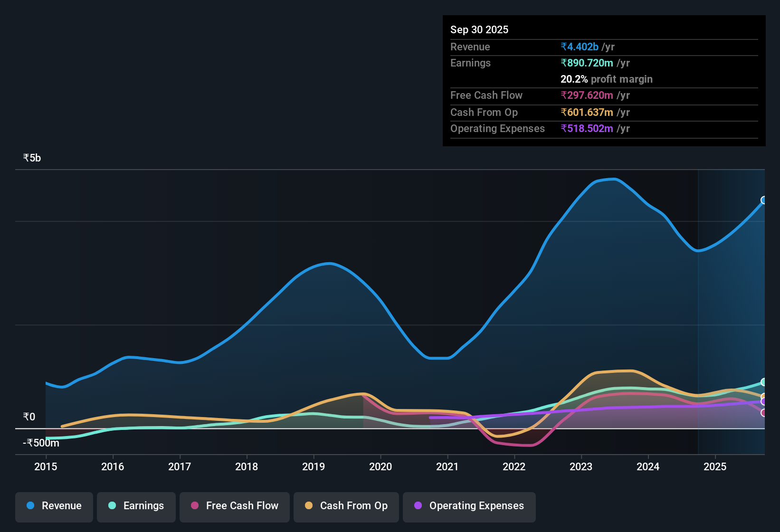The image size is (780, 532).
Task: Toggle the Revenue series visibility
Action: click(54, 506)
